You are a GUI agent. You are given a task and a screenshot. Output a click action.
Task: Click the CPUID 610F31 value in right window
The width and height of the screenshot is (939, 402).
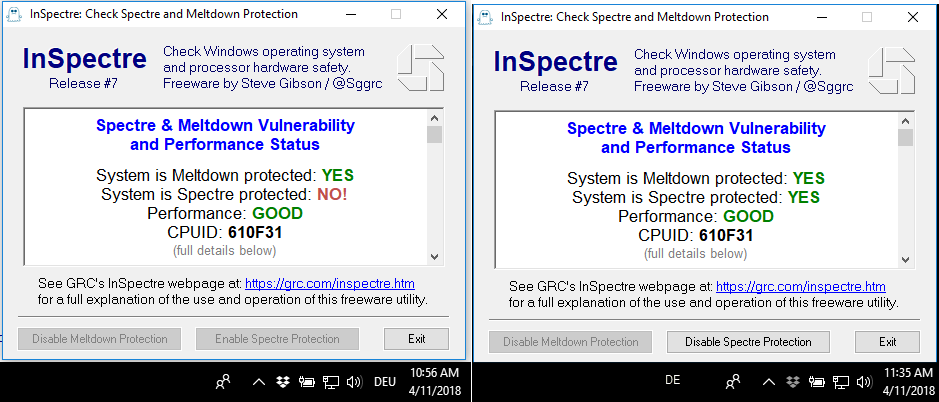coord(726,235)
